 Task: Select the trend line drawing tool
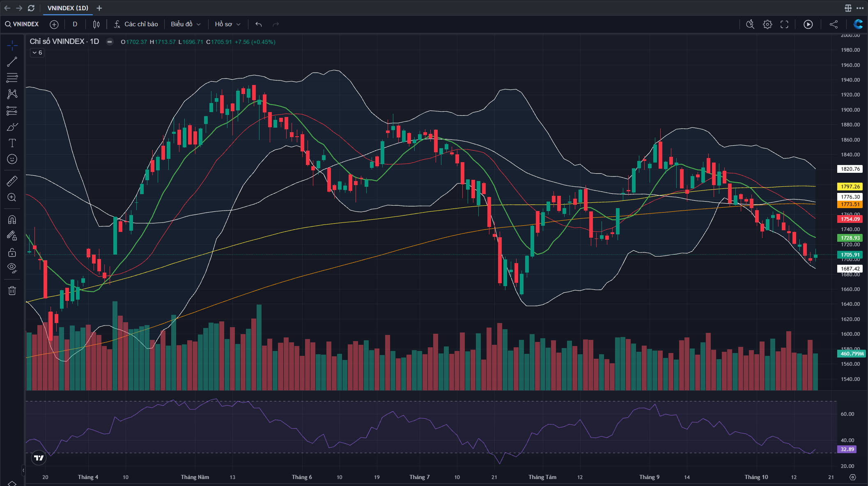point(12,62)
